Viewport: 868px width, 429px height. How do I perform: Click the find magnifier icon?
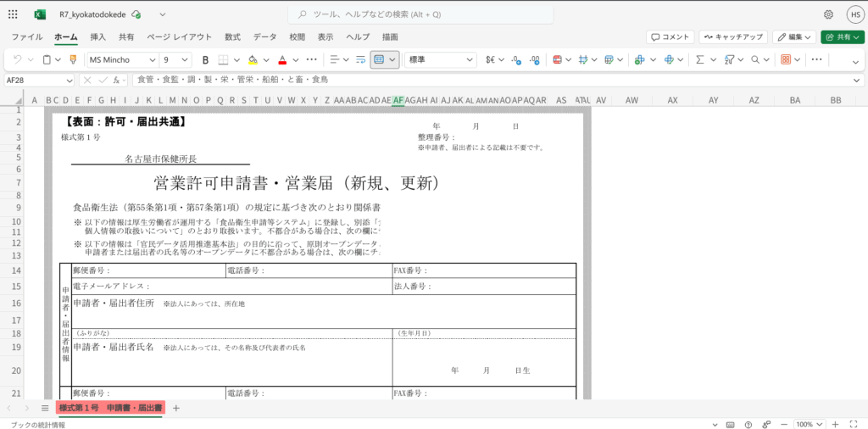[755, 60]
